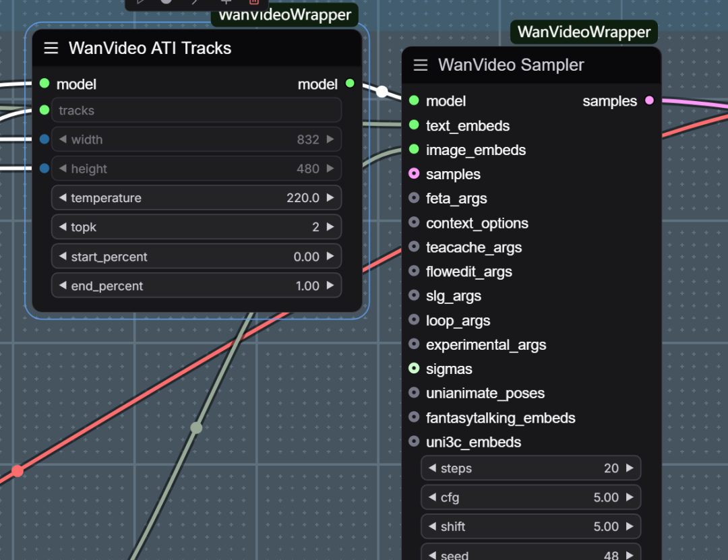Screen dimensions: 728x560
Task: Increase end_percent with right arrow
Action: pyautogui.click(x=330, y=285)
